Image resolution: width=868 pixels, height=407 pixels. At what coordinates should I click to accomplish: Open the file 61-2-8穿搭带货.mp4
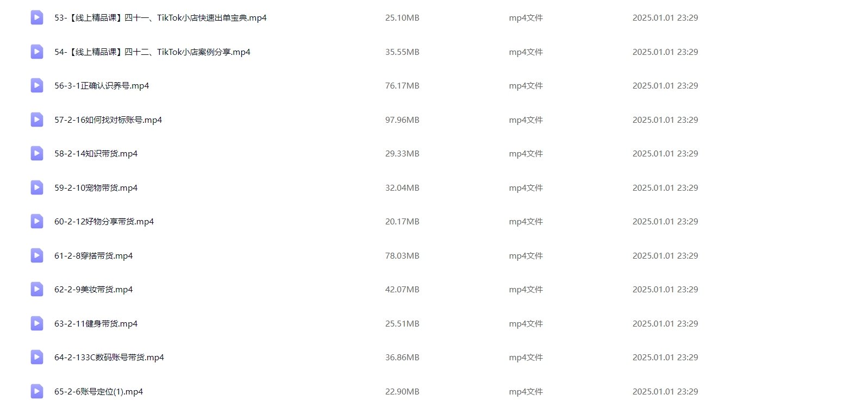click(x=93, y=256)
